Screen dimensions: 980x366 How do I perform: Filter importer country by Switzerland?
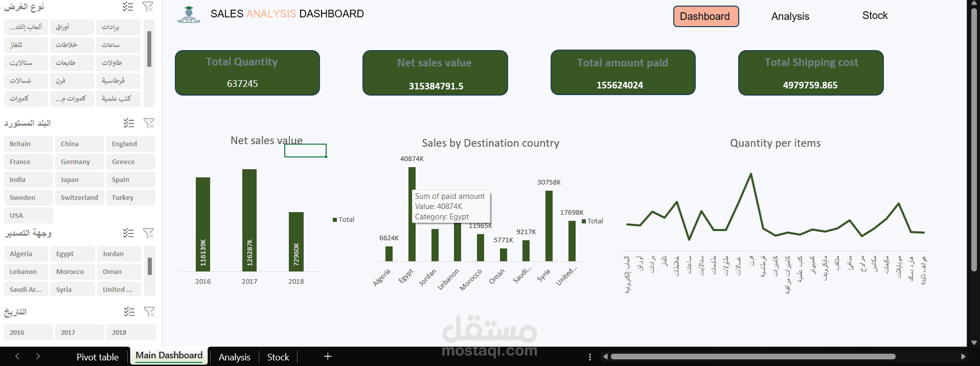[80, 197]
